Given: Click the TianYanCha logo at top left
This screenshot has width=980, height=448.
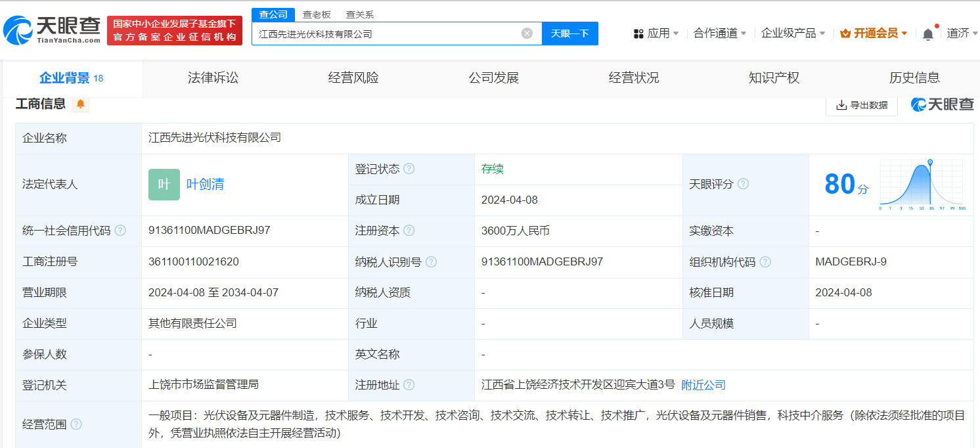Looking at the screenshot, I should tap(53, 30).
